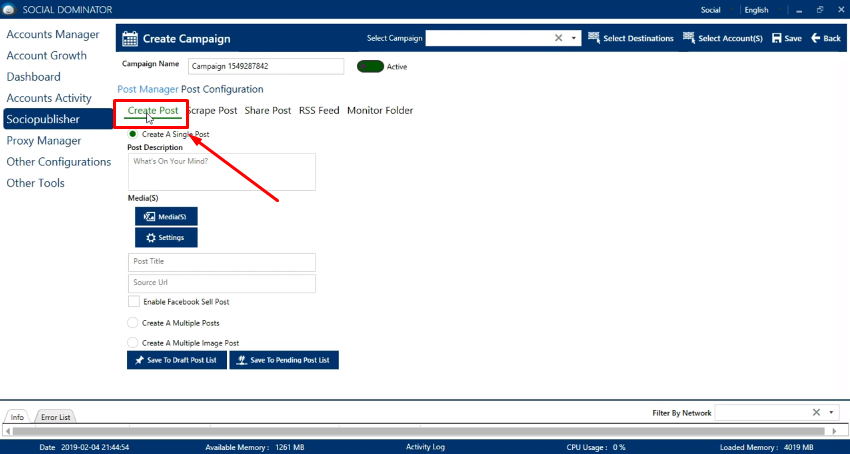Click Save To Draft Post List button
This screenshot has width=850, height=454.
(177, 360)
